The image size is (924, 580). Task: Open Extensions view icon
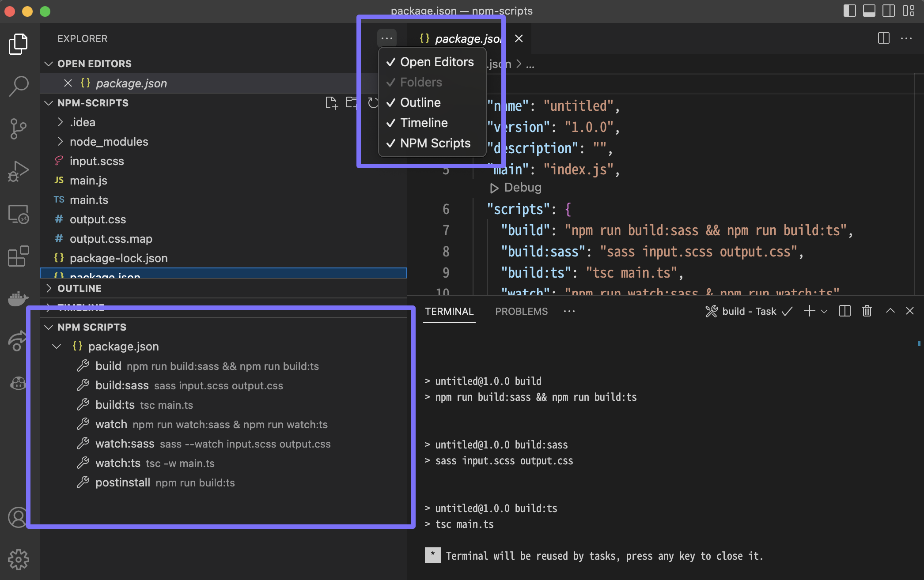[19, 256]
